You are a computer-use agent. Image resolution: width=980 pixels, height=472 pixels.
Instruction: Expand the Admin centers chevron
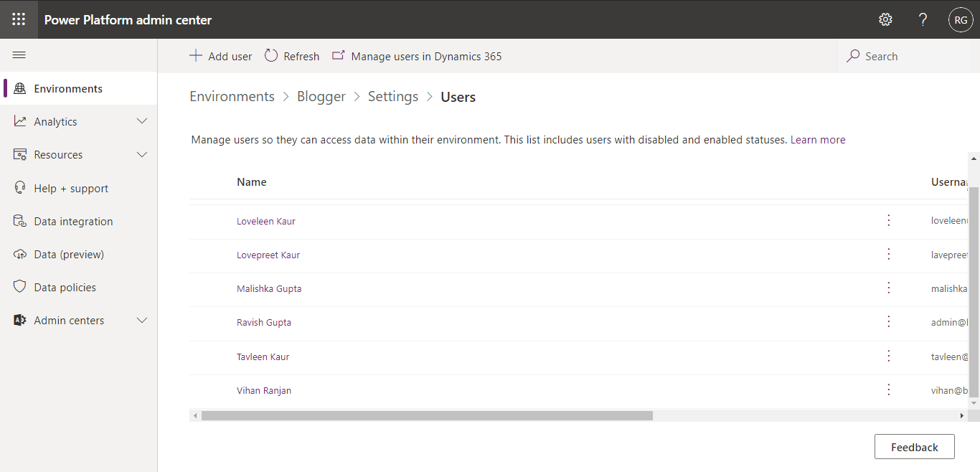tap(142, 320)
